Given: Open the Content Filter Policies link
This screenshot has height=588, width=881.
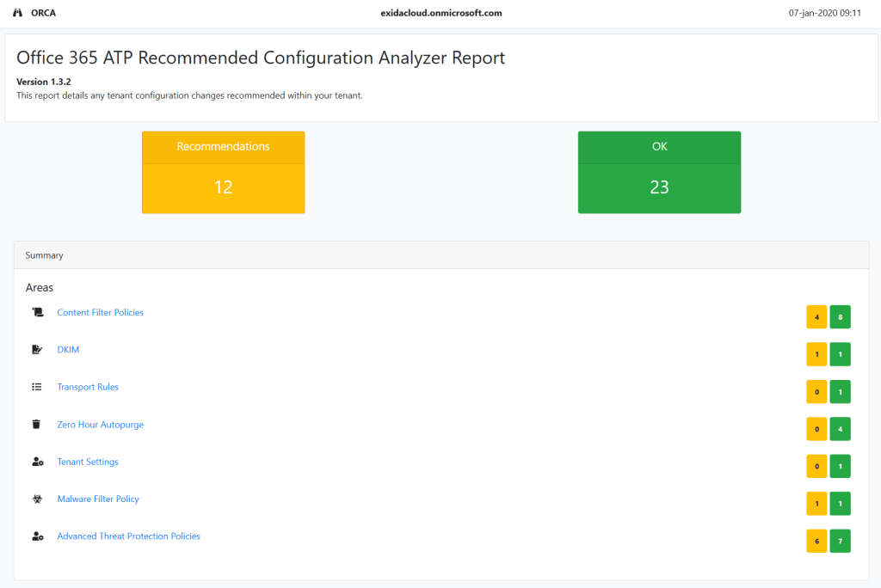Looking at the screenshot, I should coord(100,312).
